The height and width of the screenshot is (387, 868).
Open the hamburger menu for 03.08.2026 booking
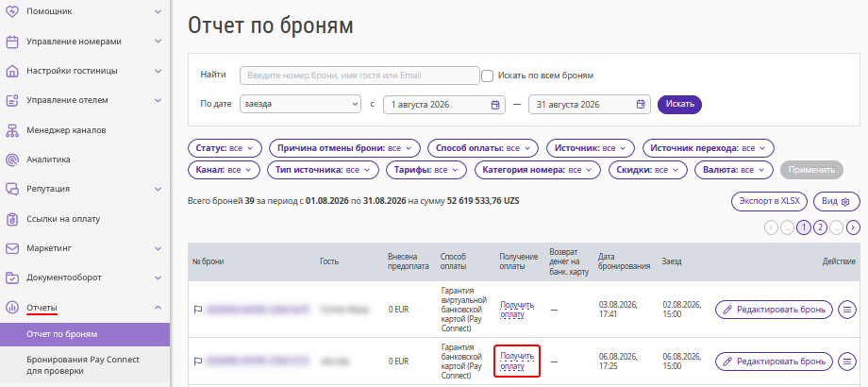pos(846,310)
